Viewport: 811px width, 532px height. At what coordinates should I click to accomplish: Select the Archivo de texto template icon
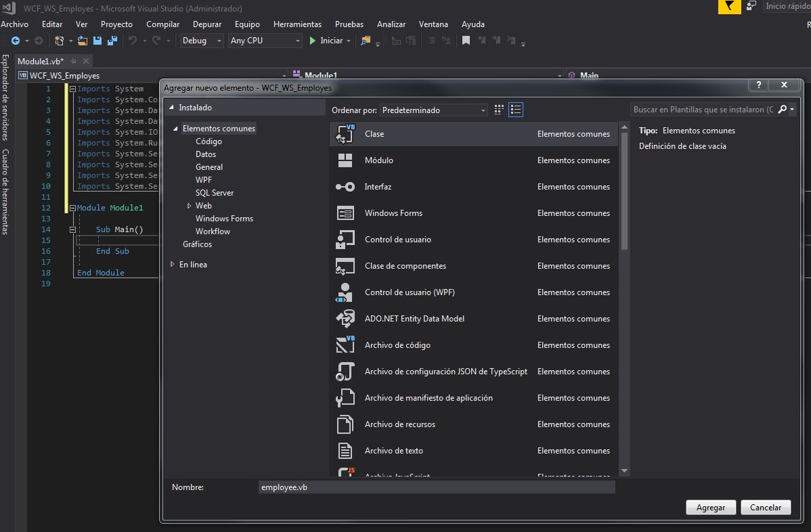pos(345,450)
